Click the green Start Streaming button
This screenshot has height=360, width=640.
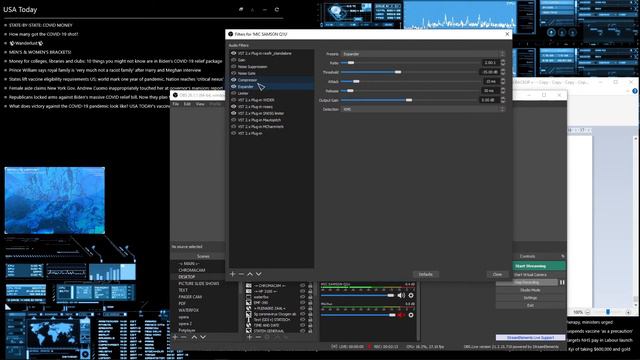pos(539,266)
